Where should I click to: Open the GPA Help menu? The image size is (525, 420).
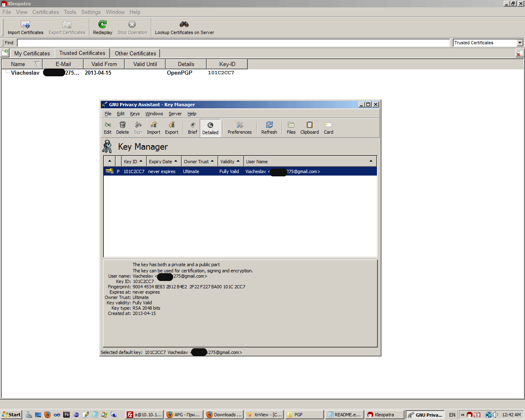[x=192, y=114]
